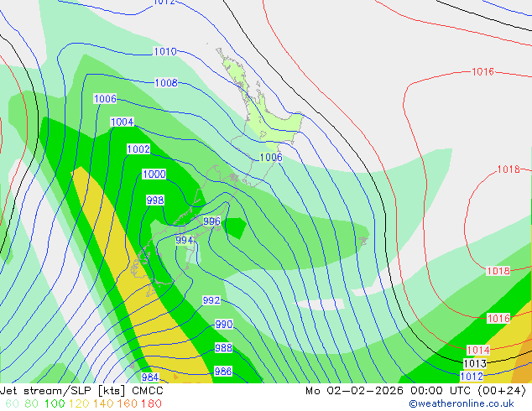Click the 160 kts legend value
The image size is (532, 411).
click(x=128, y=403)
